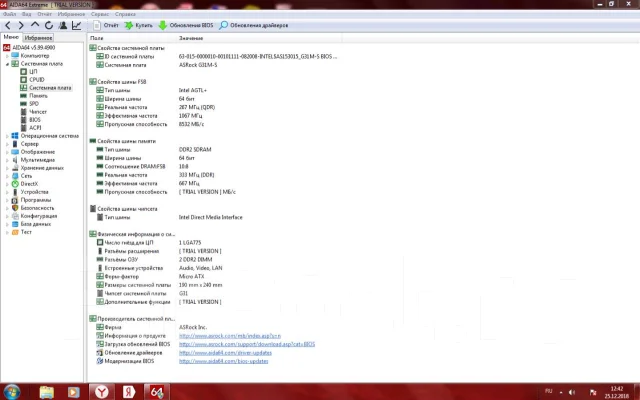
Task: Open the red Я Yandex taskbar icon
Action: (x=129, y=392)
